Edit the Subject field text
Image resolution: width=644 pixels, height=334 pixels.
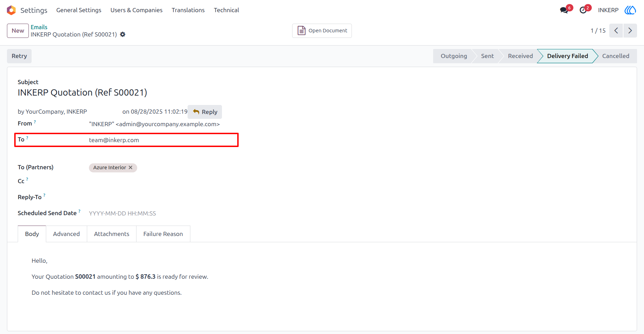point(82,92)
